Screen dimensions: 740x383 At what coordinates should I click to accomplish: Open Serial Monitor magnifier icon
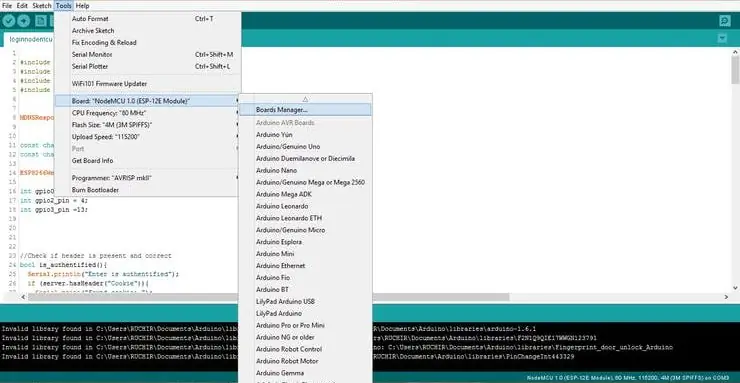click(724, 21)
